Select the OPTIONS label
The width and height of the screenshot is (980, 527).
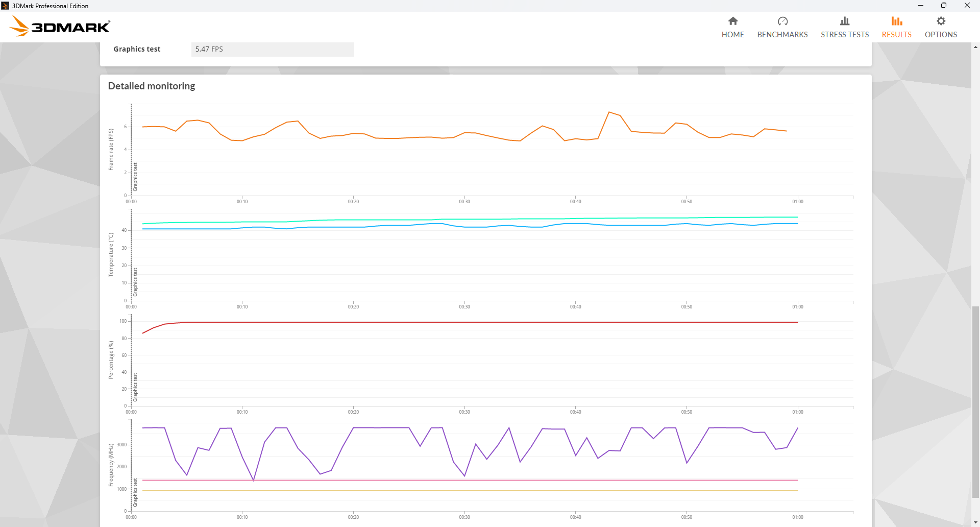coord(941,35)
